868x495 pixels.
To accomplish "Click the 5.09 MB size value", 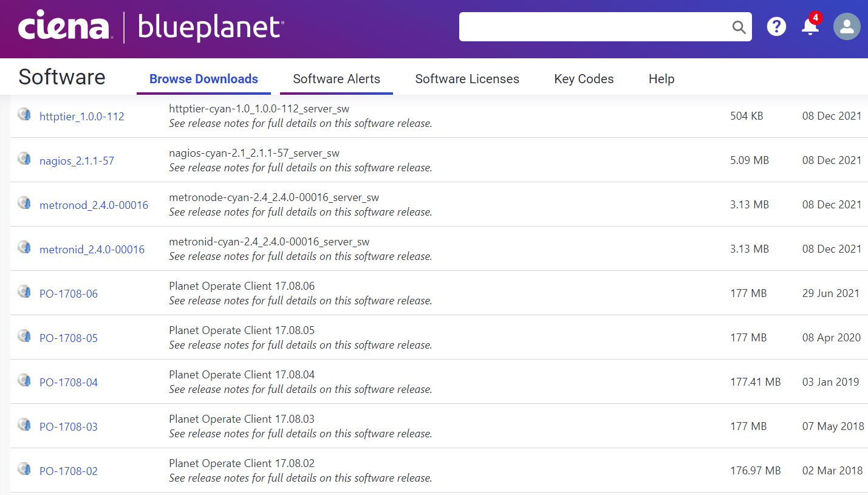I will (750, 160).
